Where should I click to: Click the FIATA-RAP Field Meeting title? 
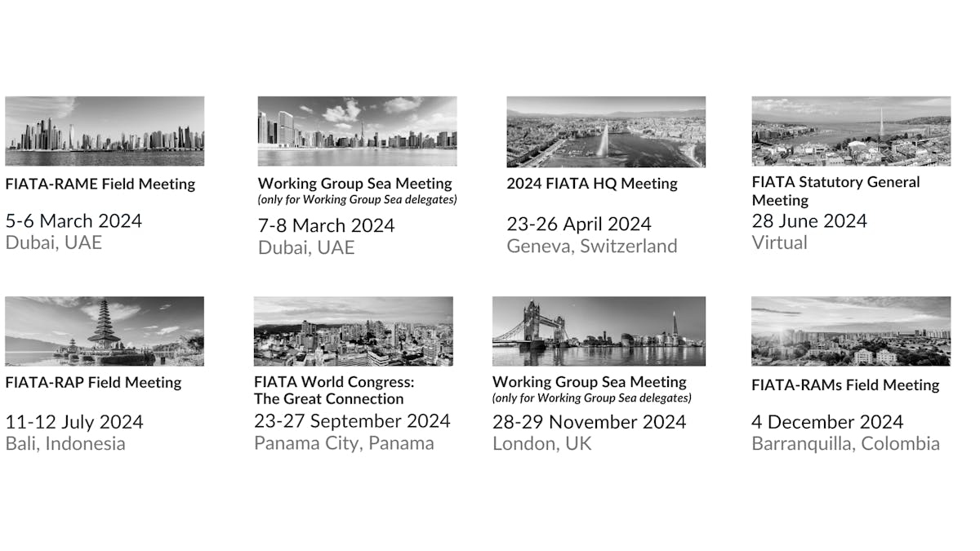(93, 382)
